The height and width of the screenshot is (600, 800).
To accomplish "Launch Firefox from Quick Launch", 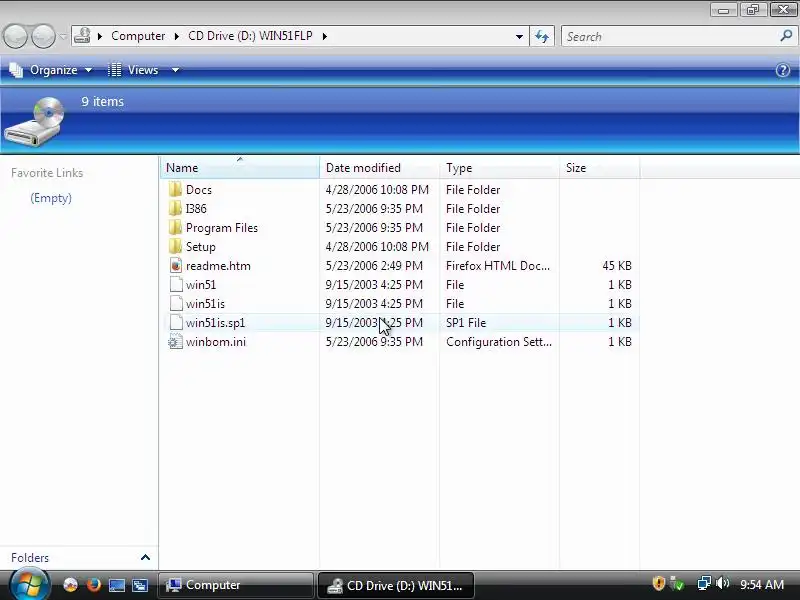I will tap(93, 584).
